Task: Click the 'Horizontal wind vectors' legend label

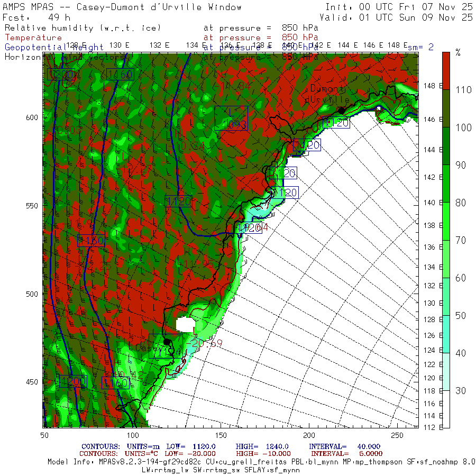Action: [65, 57]
